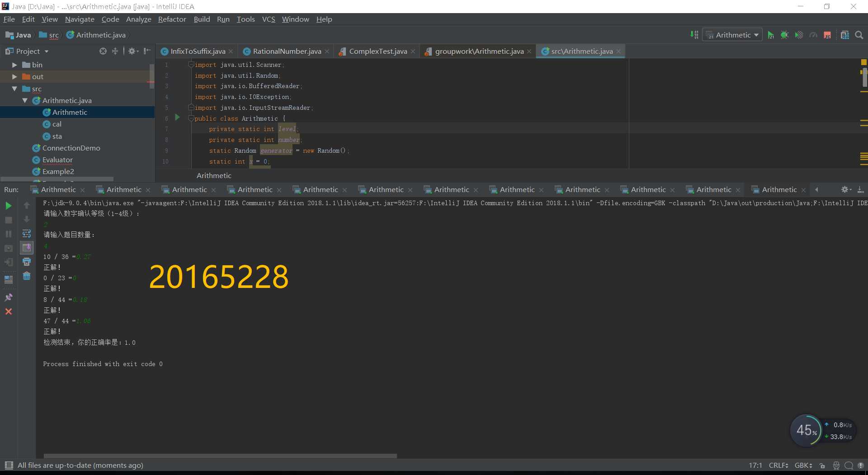Viewport: 868px width, 475px height.
Task: Click Pause Output icon in Run panel
Action: [8, 234]
